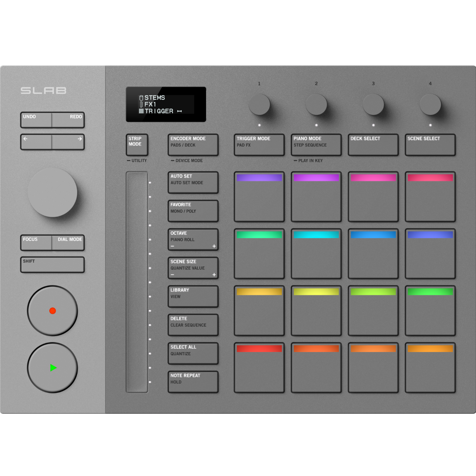Image resolution: width=476 pixels, height=476 pixels.
Task: Click the large main dial knob
Action: [53, 192]
